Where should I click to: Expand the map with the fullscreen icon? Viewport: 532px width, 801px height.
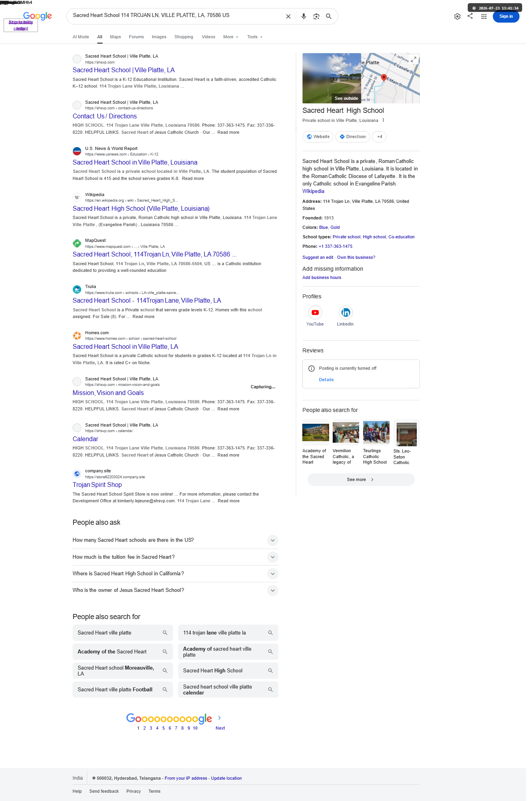(x=414, y=60)
